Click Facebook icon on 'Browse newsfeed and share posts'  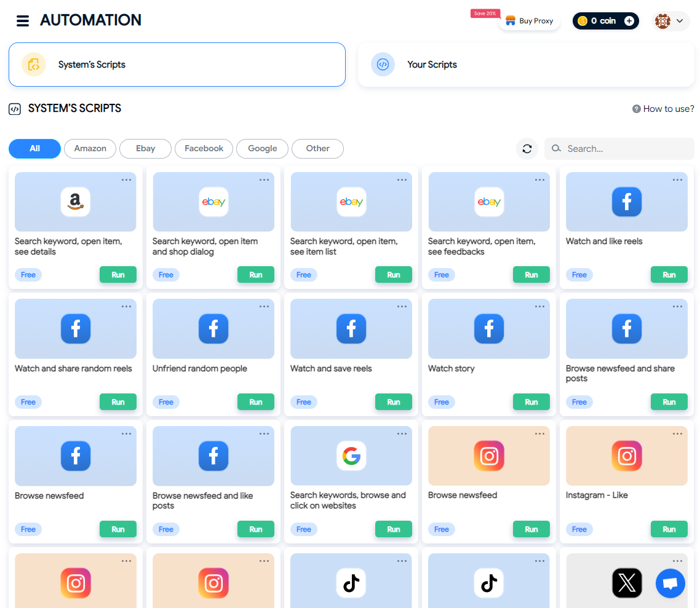[627, 329]
